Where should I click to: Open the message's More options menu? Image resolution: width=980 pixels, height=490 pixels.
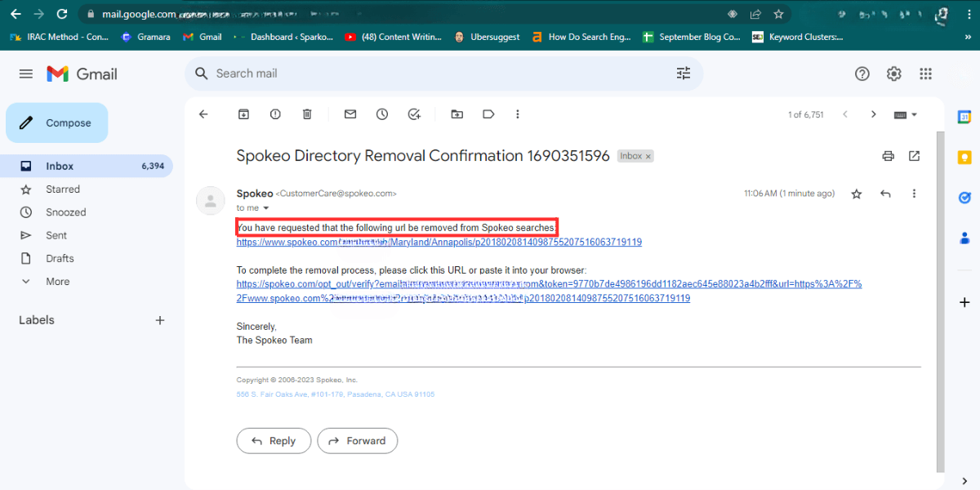pos(914,194)
